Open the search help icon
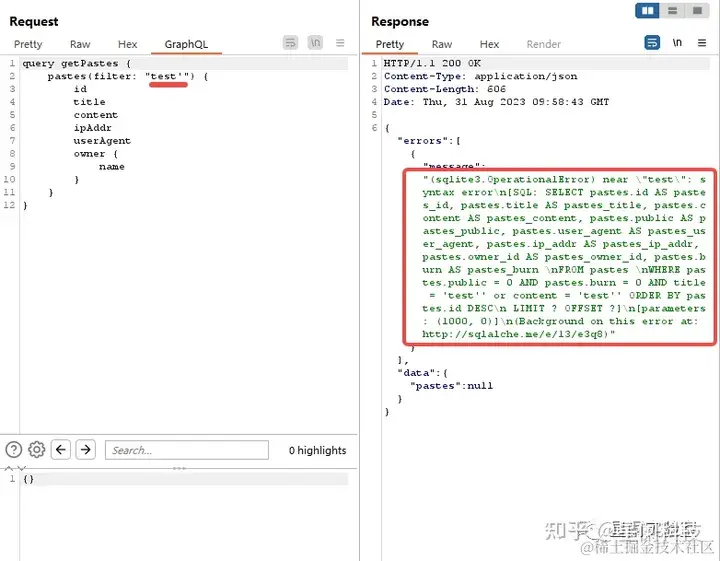 click(x=14, y=449)
